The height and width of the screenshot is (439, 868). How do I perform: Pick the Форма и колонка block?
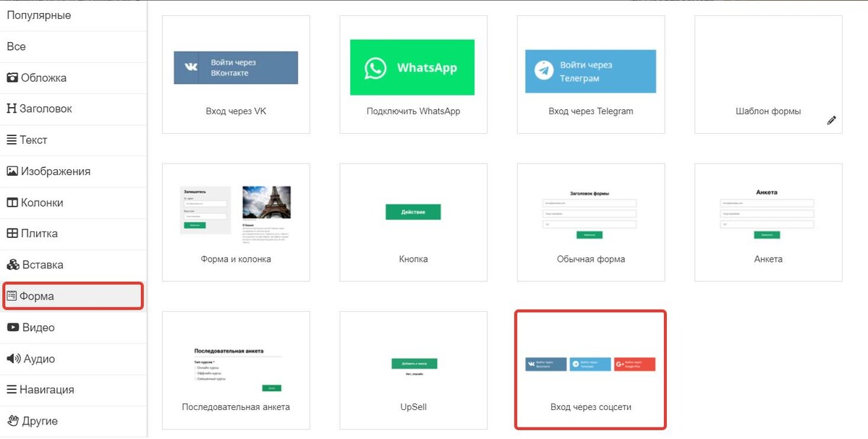[236, 222]
